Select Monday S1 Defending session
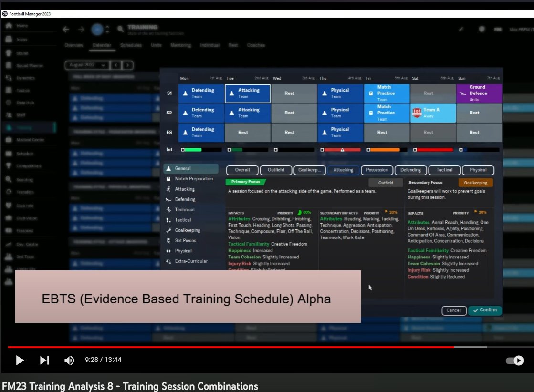This screenshot has width=534, height=392. tap(201, 93)
